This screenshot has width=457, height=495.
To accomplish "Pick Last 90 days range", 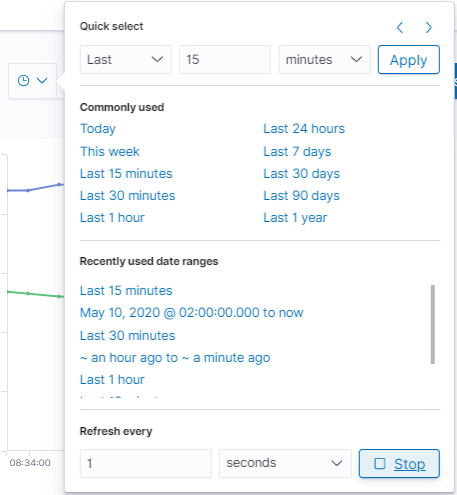I will tap(301, 196).
